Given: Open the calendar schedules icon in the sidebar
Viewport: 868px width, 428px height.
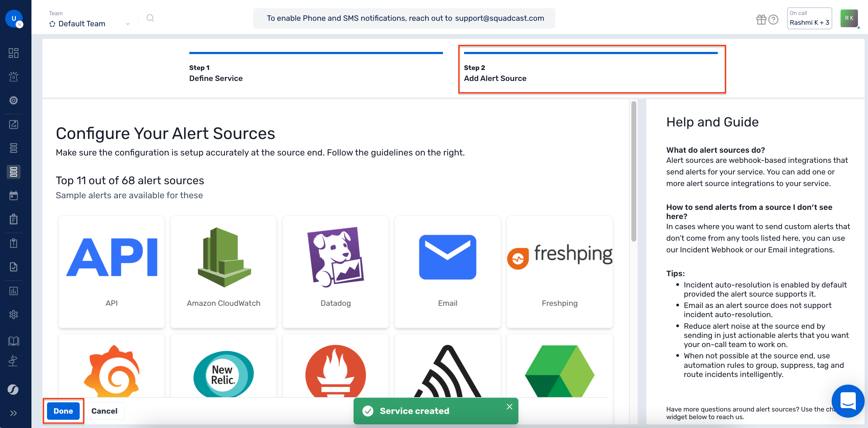Looking at the screenshot, I should 13,196.
